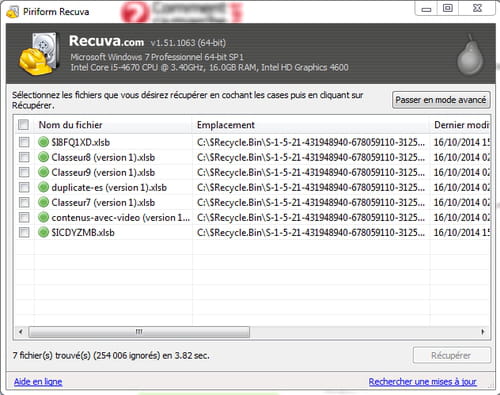Click modified date of Classeur9 row
This screenshot has width=500, height=395.
(x=462, y=172)
